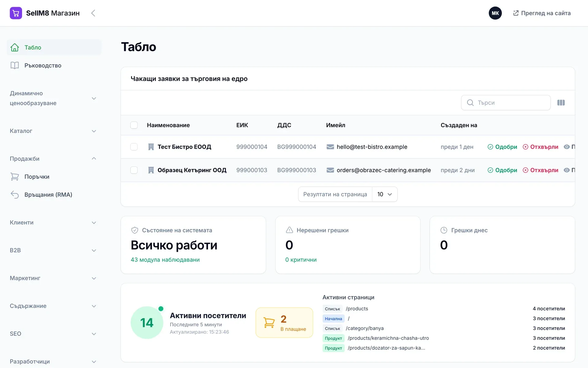Viewport: 588px width, 368px height.
Task: Click the building icon beside Образец Кетъринг ООД
Action: tap(151, 170)
